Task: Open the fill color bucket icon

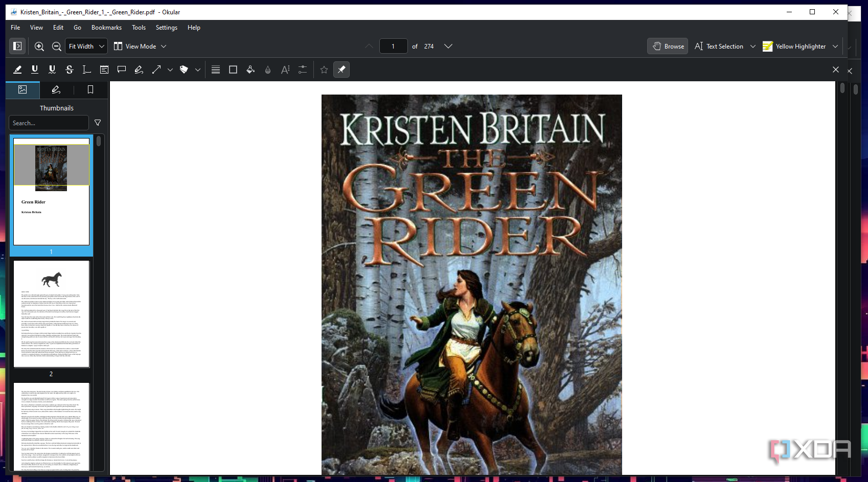Action: [x=250, y=70]
